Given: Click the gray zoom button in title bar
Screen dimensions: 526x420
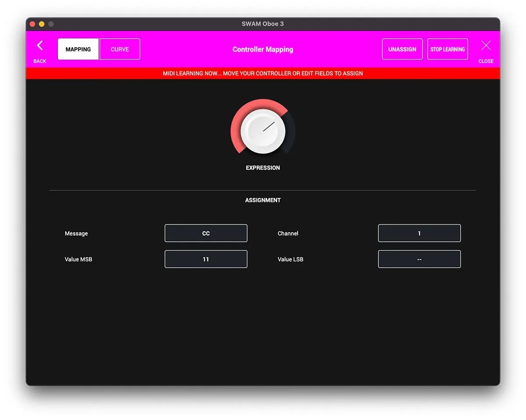Looking at the screenshot, I should pos(51,24).
